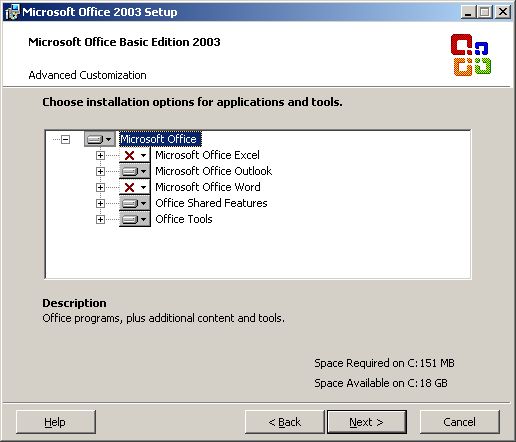Open install option dropdown for Microsoft Office
Viewport: 516px width, 442px height.
(100, 139)
